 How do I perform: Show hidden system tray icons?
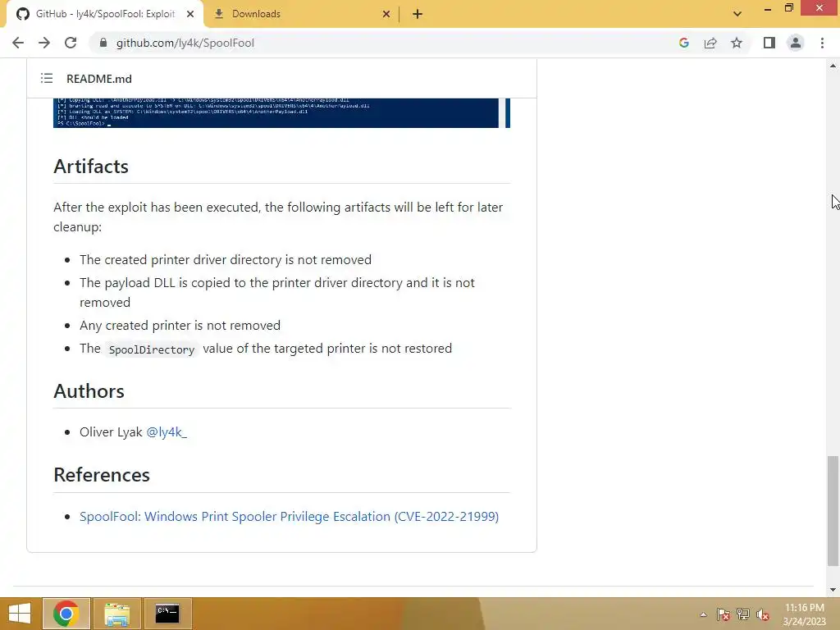703,614
